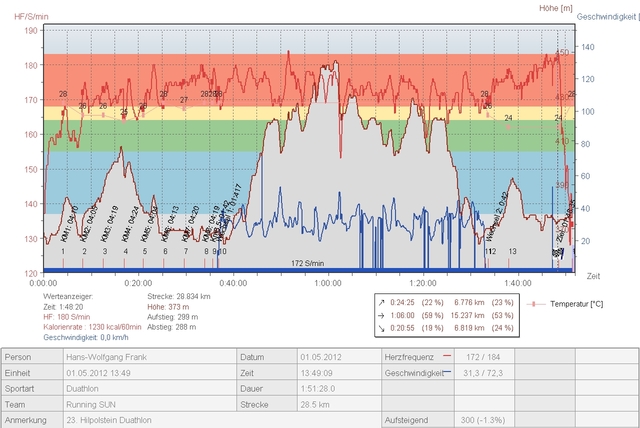Select the 'Höhe [m]' axis title
Screen dimensions: 640x428
[556, 8]
